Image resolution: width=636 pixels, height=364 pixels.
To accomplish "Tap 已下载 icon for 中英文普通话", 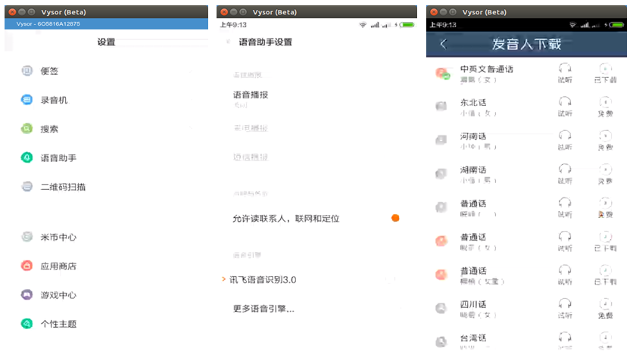I will (605, 68).
